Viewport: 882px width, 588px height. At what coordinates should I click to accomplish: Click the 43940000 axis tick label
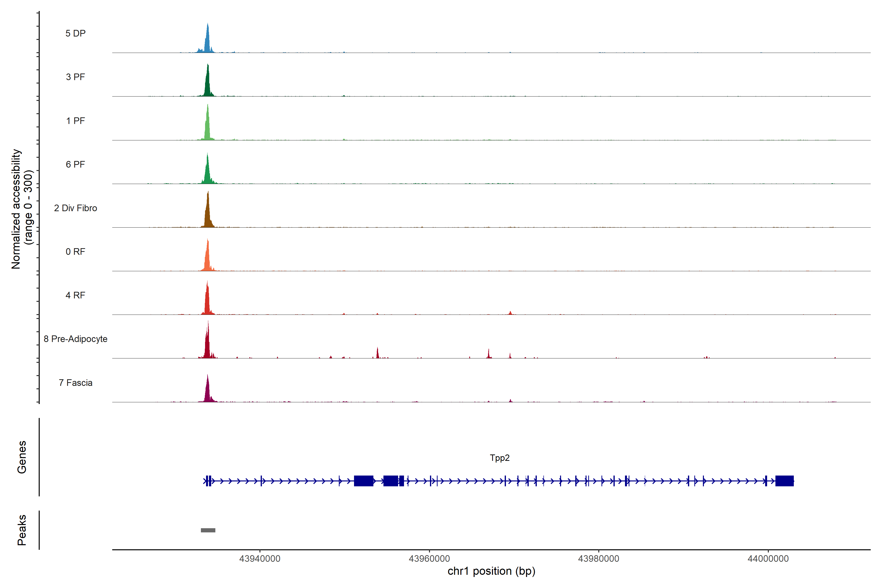[260, 558]
